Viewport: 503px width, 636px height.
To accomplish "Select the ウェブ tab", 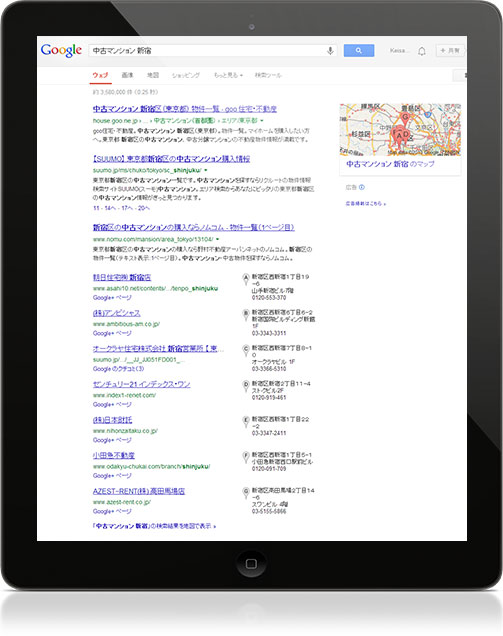I will [x=100, y=75].
